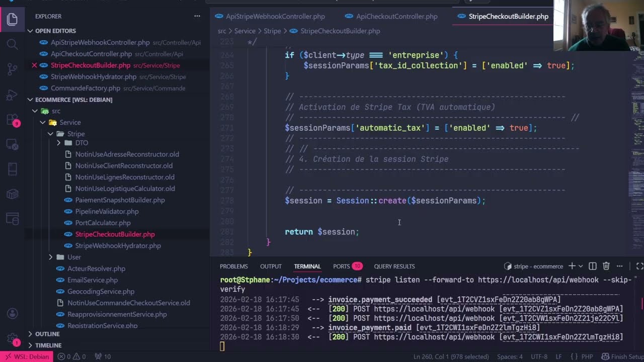Expand the User folder
Screen dimensions: 644x362
[51, 257]
